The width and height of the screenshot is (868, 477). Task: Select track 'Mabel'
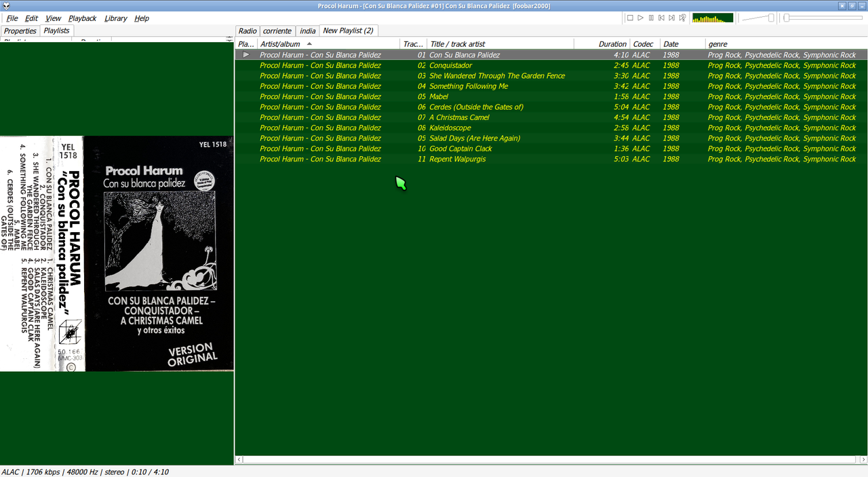tap(439, 96)
